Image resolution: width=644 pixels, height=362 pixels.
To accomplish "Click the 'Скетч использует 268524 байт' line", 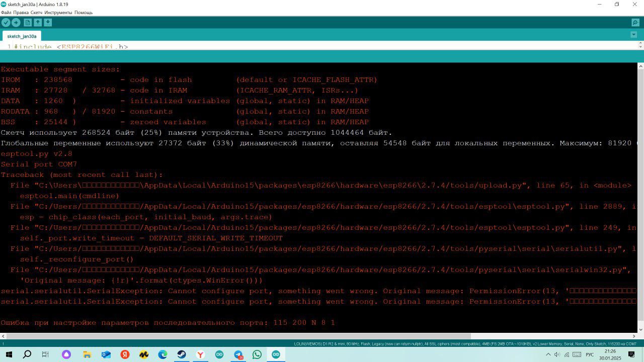I will click(196, 133).
